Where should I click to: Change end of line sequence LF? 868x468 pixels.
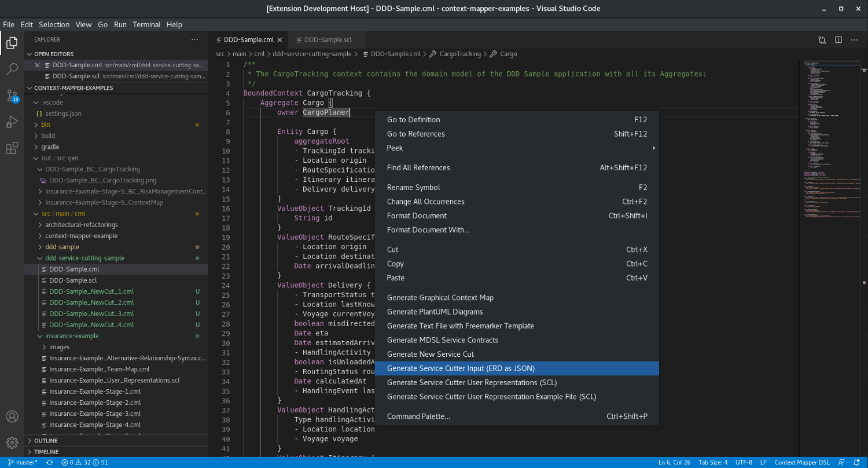coord(763,462)
